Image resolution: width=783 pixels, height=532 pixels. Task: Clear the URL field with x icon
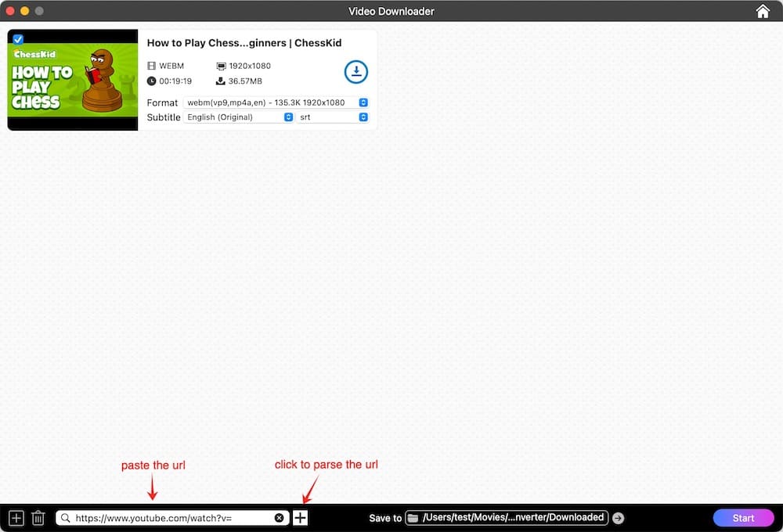pyautogui.click(x=280, y=518)
